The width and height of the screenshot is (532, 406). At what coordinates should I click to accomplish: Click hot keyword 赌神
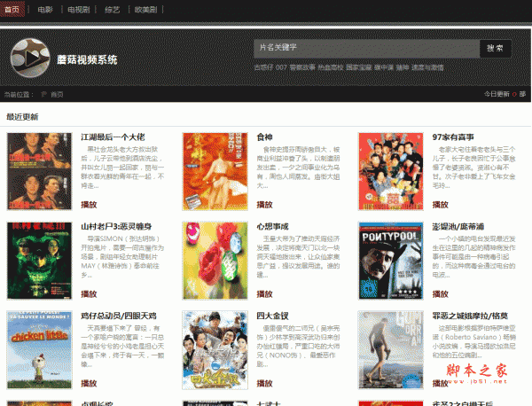[x=403, y=67]
